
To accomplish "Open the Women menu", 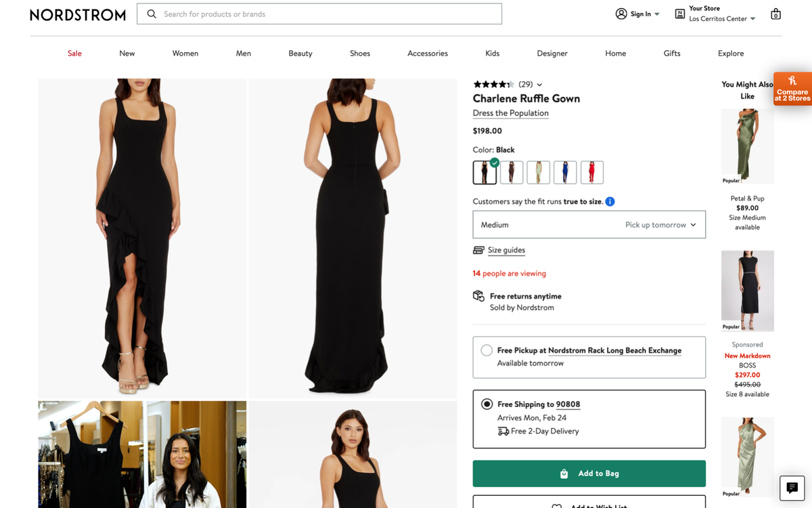I will point(185,54).
